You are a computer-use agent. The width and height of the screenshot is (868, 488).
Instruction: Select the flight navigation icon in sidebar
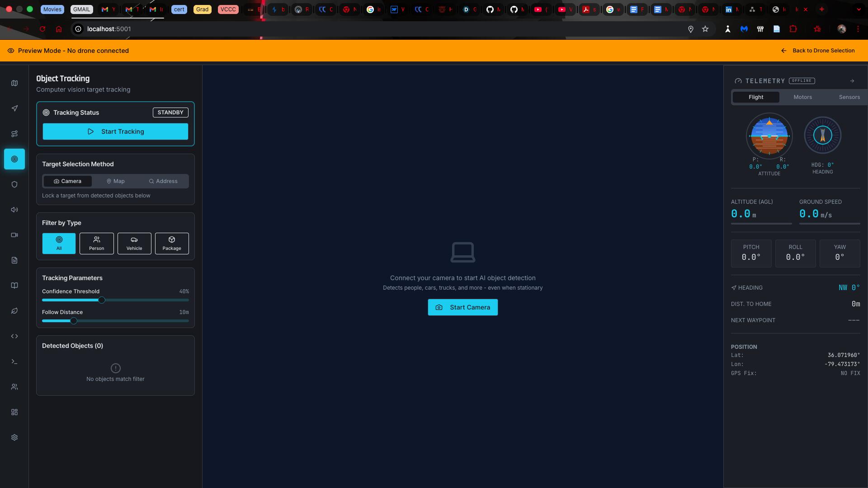pyautogui.click(x=14, y=108)
